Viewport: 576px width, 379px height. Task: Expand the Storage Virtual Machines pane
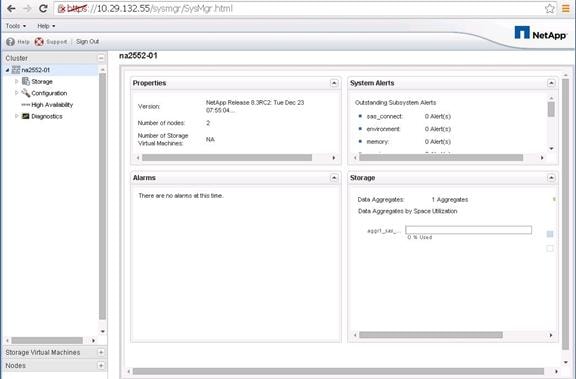pos(101,352)
